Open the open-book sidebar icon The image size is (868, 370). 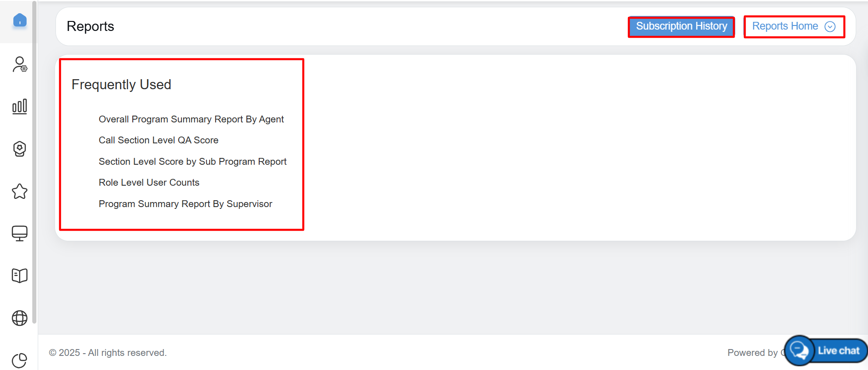pyautogui.click(x=20, y=276)
